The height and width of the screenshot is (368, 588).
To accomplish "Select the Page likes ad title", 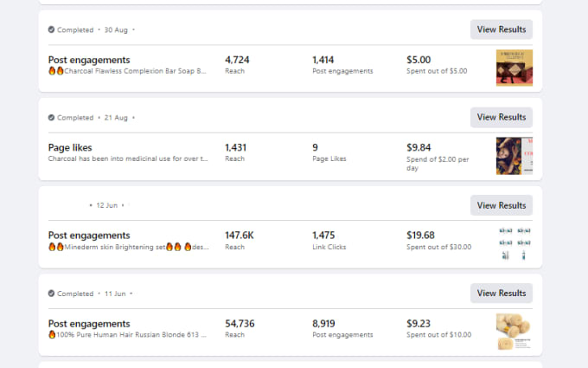I will (x=70, y=147).
